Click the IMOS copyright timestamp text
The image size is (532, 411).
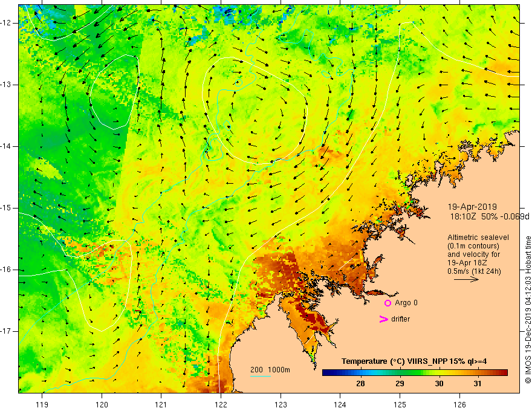coord(528,309)
